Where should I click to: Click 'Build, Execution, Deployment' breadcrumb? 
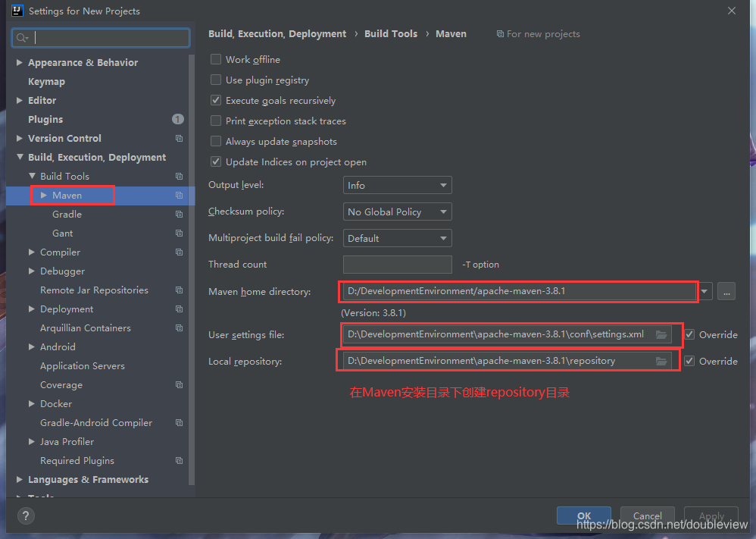(277, 34)
